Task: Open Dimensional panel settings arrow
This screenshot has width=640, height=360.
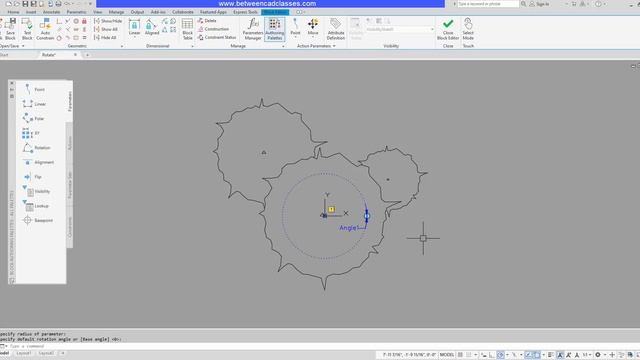Action: pos(192,47)
